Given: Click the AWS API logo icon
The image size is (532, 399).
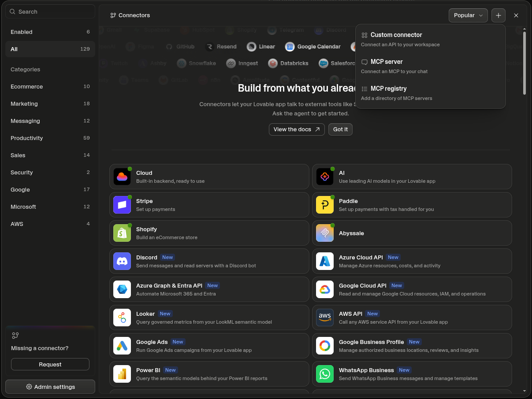Looking at the screenshot, I should 325,318.
